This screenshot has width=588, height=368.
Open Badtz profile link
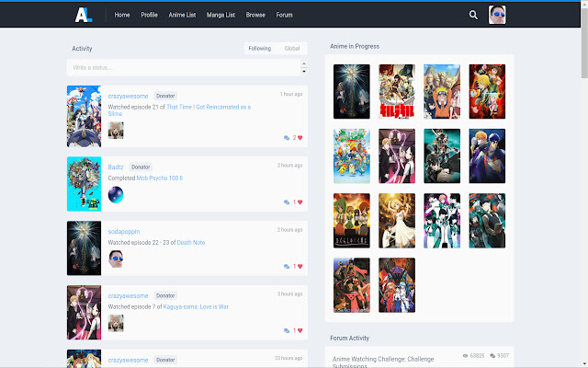point(116,167)
